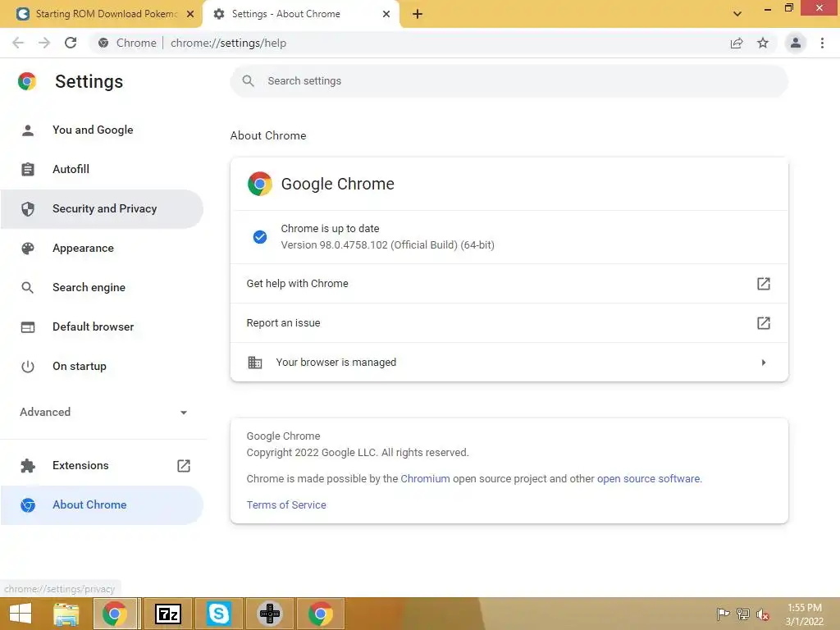This screenshot has height=630, width=840.
Task: Open a new tab with the plus button
Action: (x=418, y=14)
